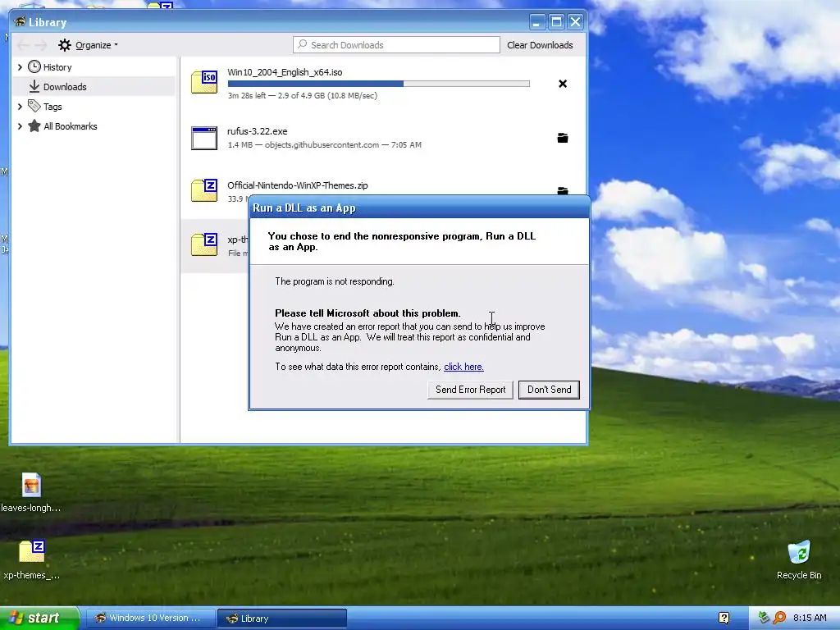Viewport: 840px width, 630px height.
Task: Click the Tags label icon
Action: (x=34, y=106)
